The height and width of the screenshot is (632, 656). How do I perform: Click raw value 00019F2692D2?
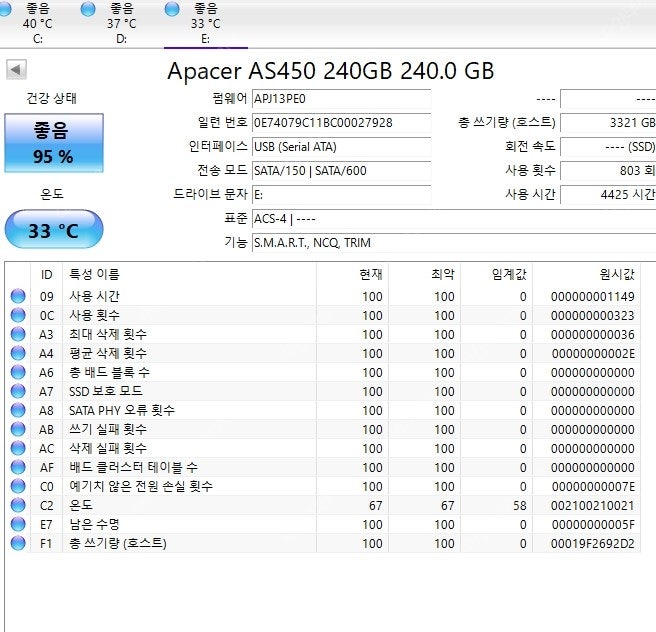(593, 544)
